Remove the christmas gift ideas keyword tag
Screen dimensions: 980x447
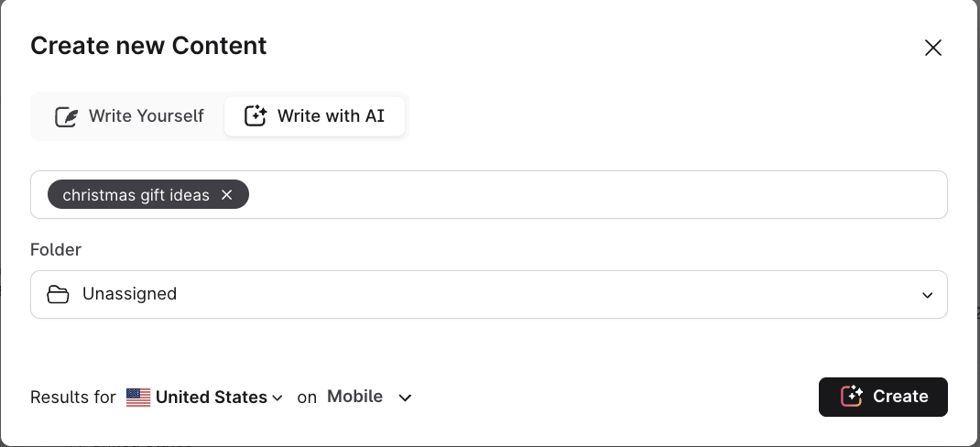click(227, 195)
